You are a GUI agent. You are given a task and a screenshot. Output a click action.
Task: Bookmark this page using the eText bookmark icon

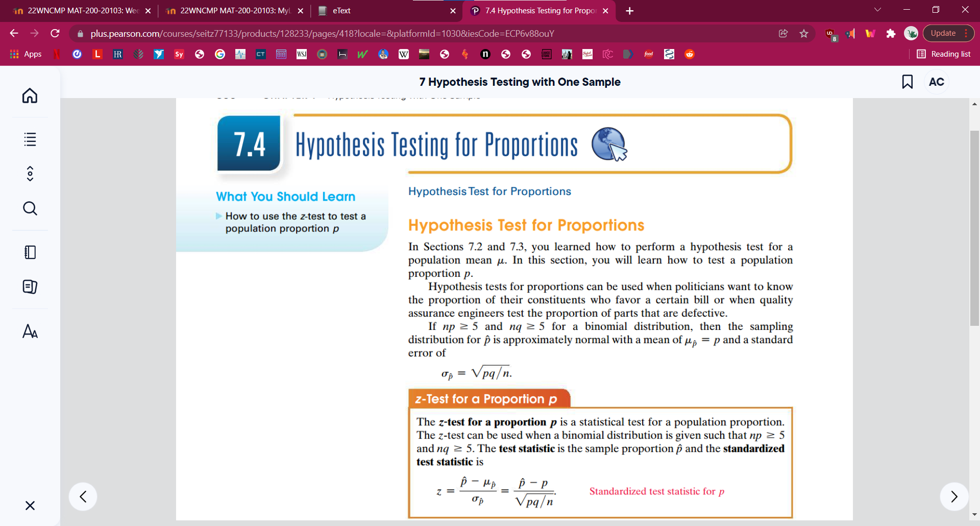[x=908, y=82]
